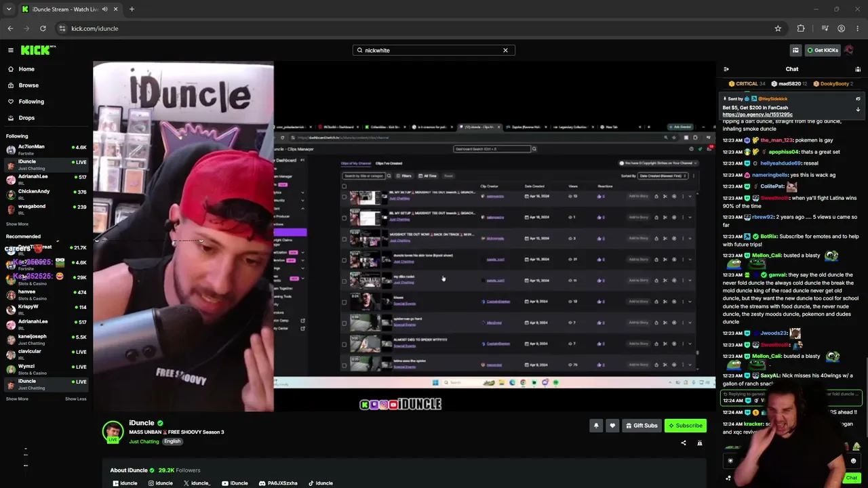Image resolution: width=868 pixels, height=488 pixels.
Task: Open the theatre layout icon beside Get KICKs
Action: tap(795, 50)
